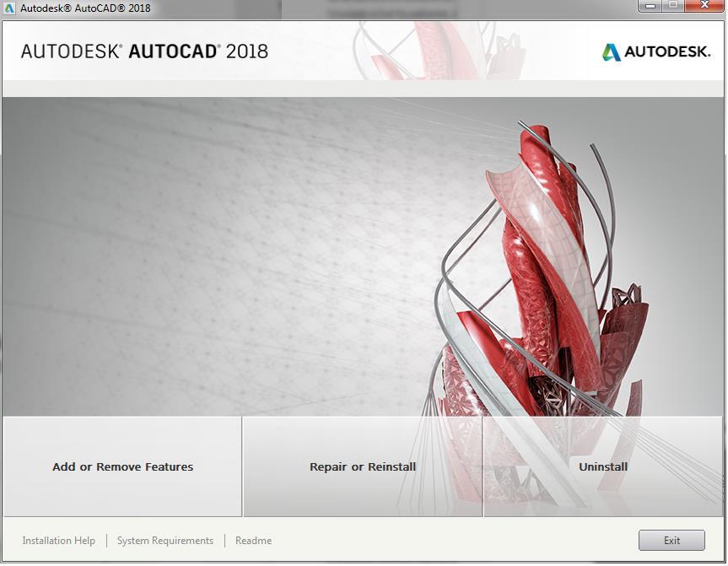Image resolution: width=728 pixels, height=566 pixels.
Task: Click the AUTODESK AUTOCAD 2018 heading text
Action: [144, 51]
